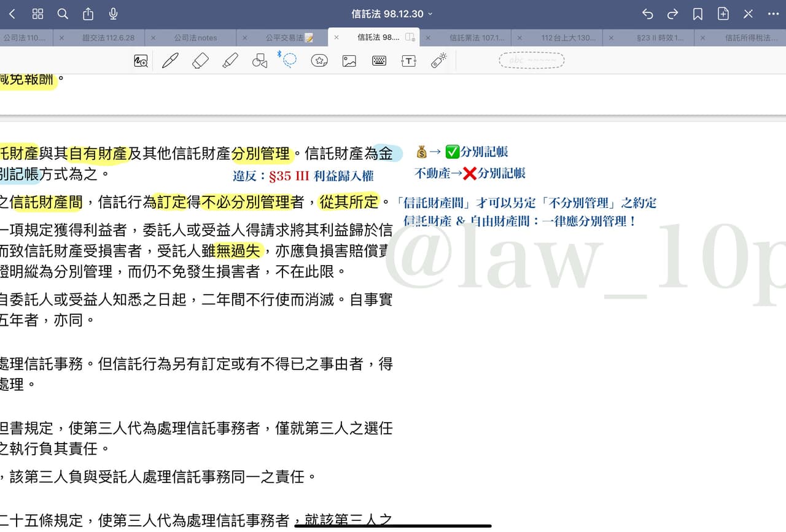Select the Laser pointer tool
786x532 pixels.
pos(438,60)
